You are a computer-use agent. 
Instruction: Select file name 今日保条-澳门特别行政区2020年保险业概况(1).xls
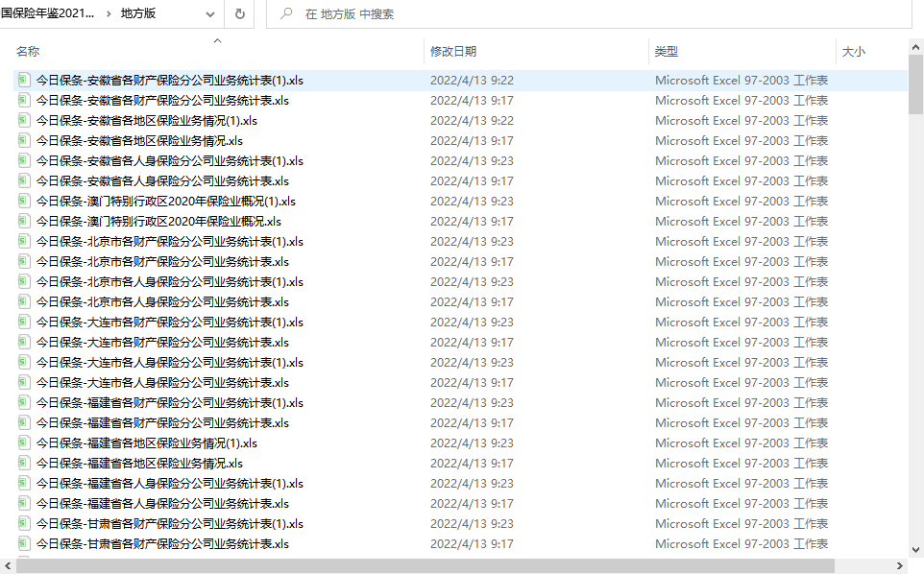[x=166, y=201]
